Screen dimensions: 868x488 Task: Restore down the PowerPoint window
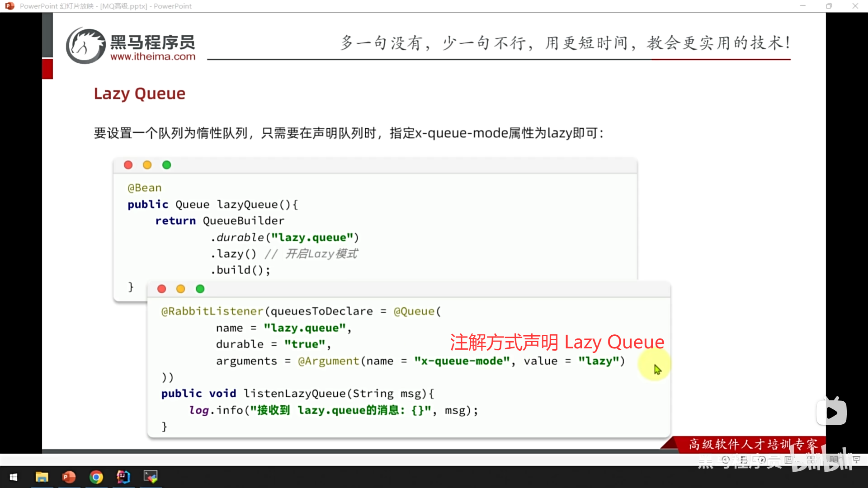(829, 6)
